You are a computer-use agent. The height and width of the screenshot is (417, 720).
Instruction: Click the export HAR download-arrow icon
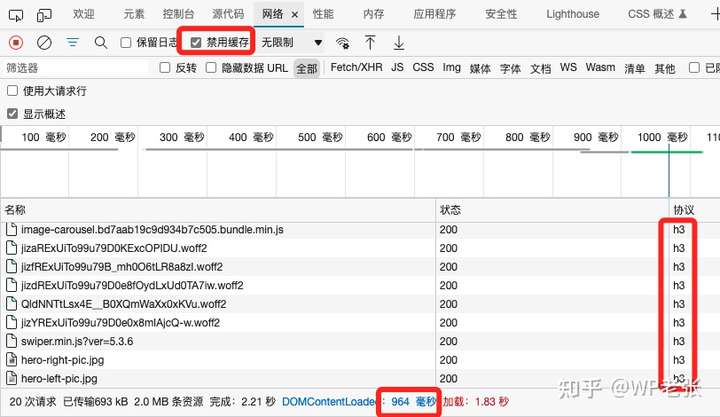coord(399,43)
